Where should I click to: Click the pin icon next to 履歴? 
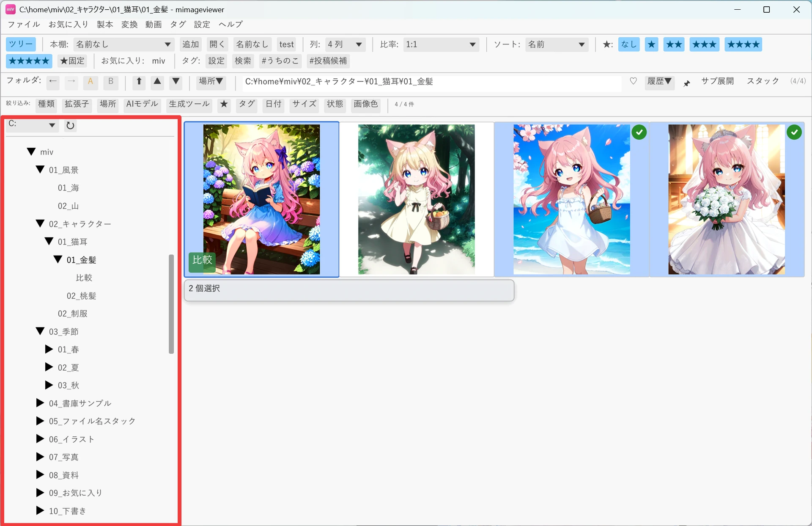[x=687, y=83]
